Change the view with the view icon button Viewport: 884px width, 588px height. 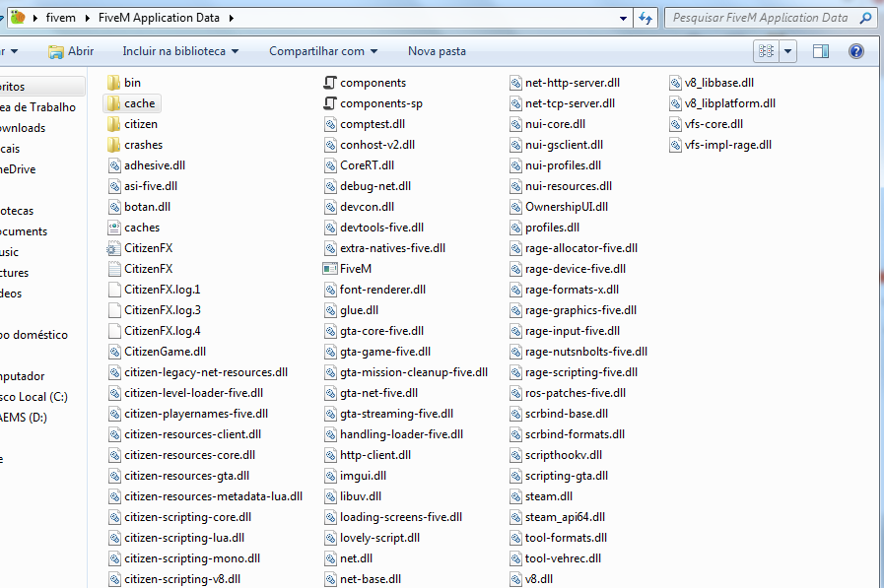click(x=766, y=51)
